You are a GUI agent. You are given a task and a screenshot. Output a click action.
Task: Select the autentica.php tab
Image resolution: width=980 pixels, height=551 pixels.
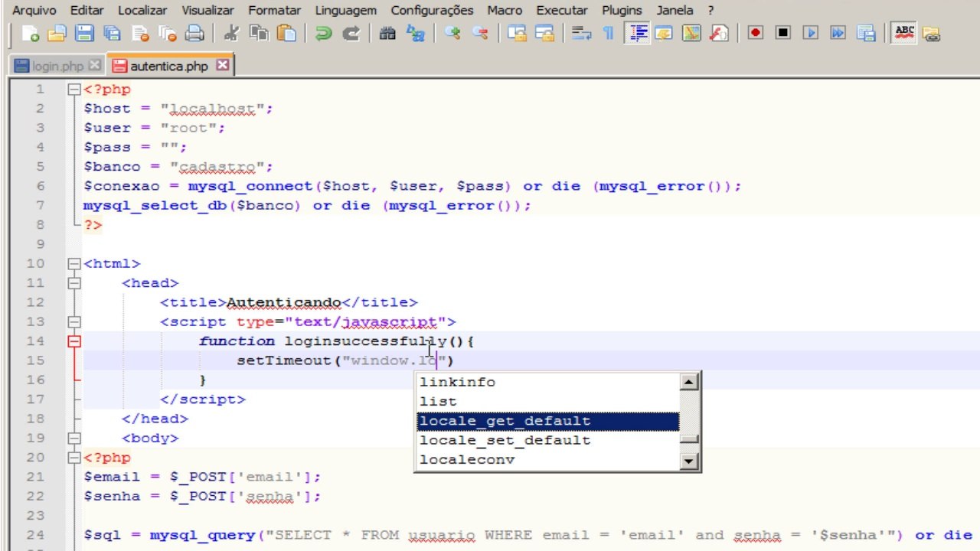(168, 66)
